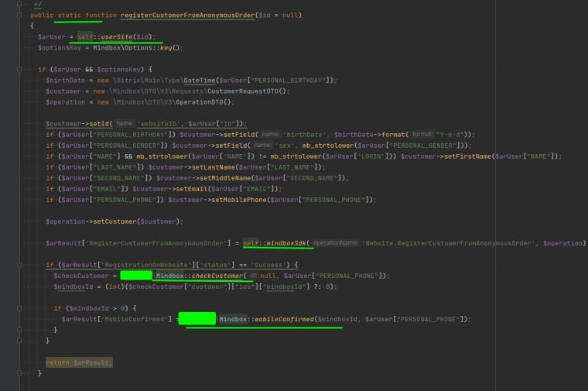Click the checkCustomer method name

click(217, 276)
